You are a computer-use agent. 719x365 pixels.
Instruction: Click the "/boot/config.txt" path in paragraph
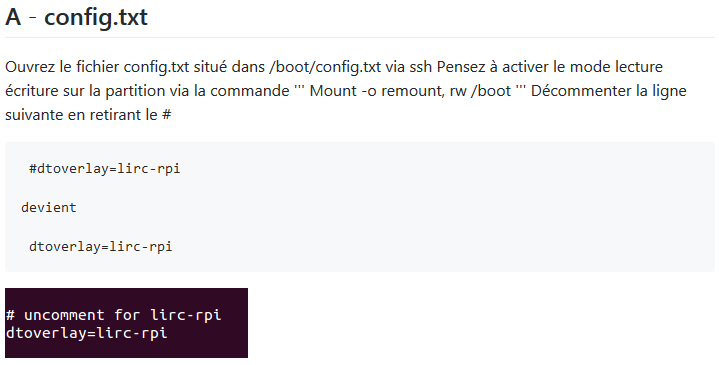[325, 67]
